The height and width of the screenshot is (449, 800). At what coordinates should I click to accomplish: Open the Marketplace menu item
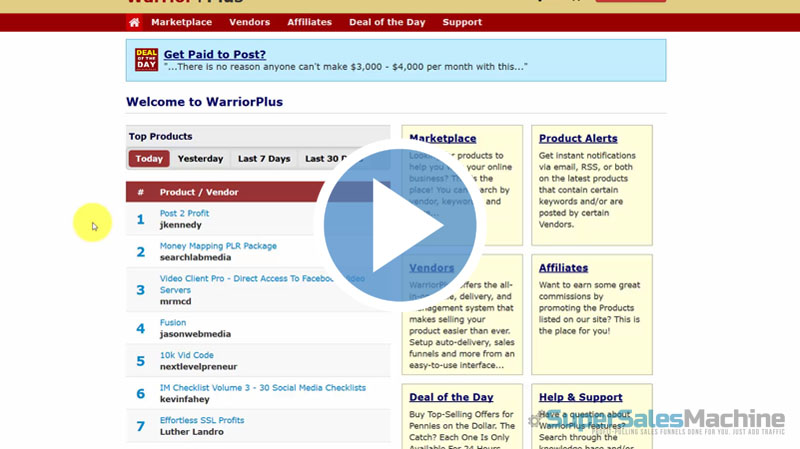[182, 22]
